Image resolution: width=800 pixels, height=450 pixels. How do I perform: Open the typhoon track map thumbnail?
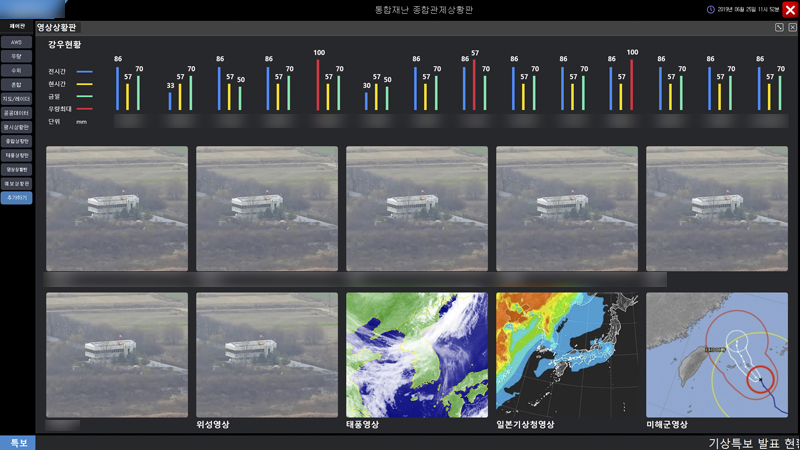click(x=717, y=355)
